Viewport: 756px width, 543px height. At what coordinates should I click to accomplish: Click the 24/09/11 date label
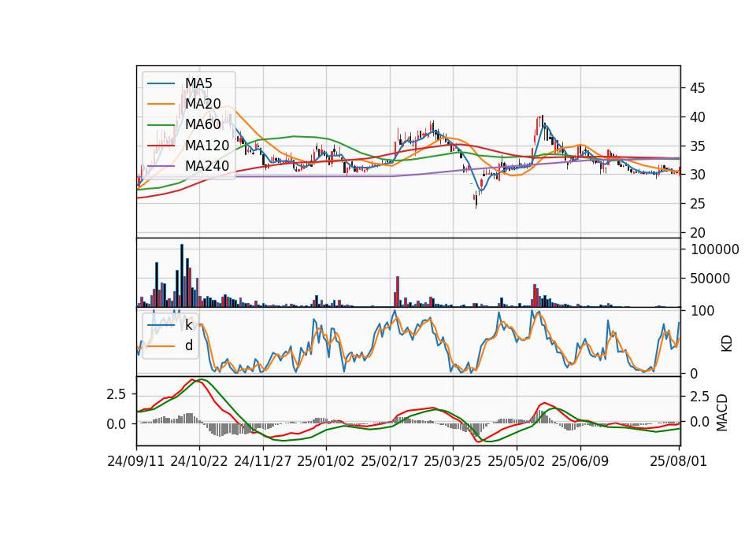coord(136,461)
